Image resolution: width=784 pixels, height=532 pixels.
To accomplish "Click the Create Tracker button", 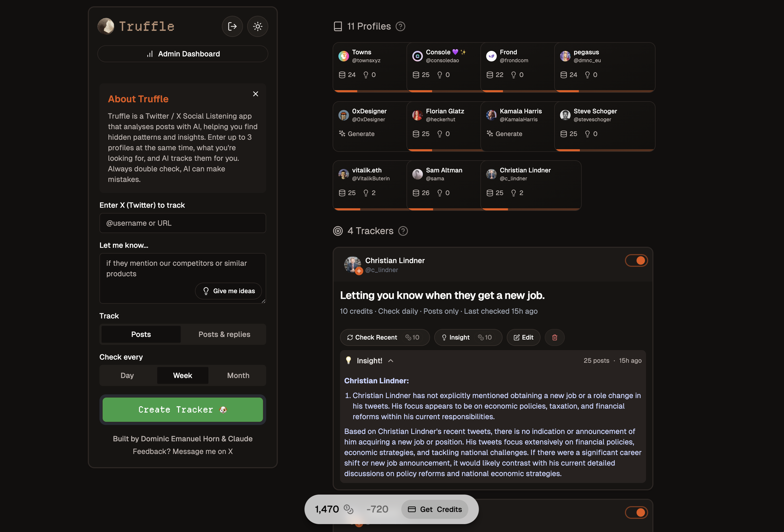I will tap(182, 410).
